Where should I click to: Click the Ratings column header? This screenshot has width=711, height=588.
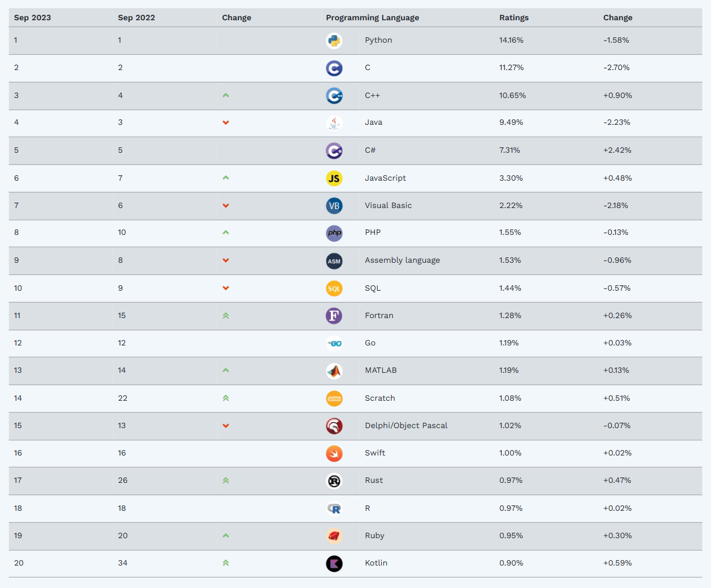point(514,18)
